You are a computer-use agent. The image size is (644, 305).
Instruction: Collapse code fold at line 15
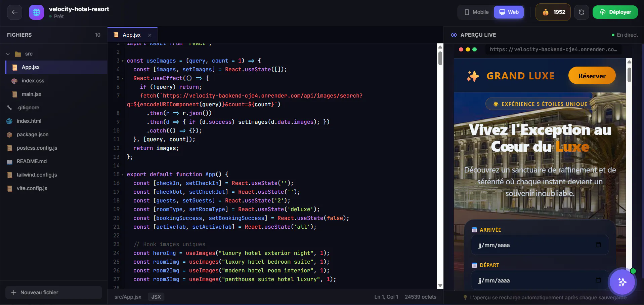point(123,175)
